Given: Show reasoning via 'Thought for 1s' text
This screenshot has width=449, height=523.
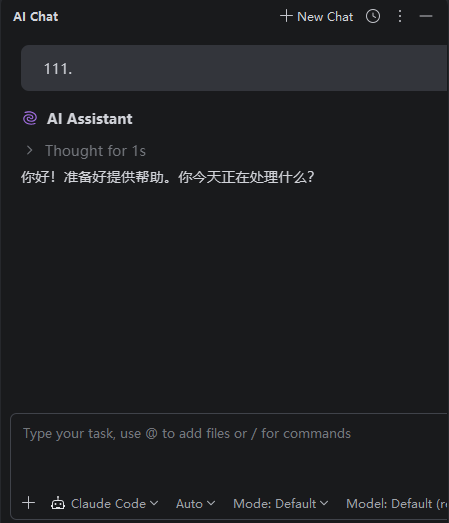Looking at the screenshot, I should pyautogui.click(x=95, y=151).
